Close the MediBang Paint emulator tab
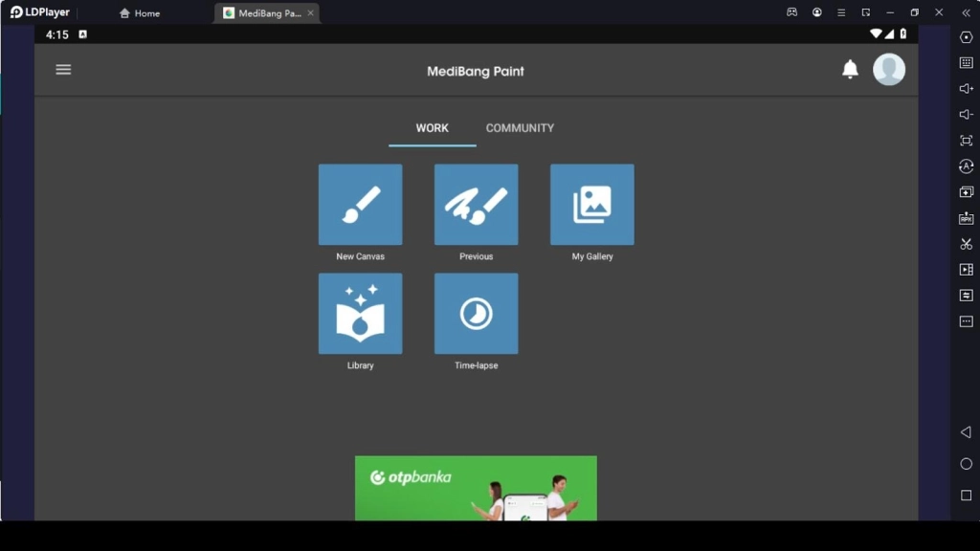This screenshot has width=980, height=551. [311, 13]
